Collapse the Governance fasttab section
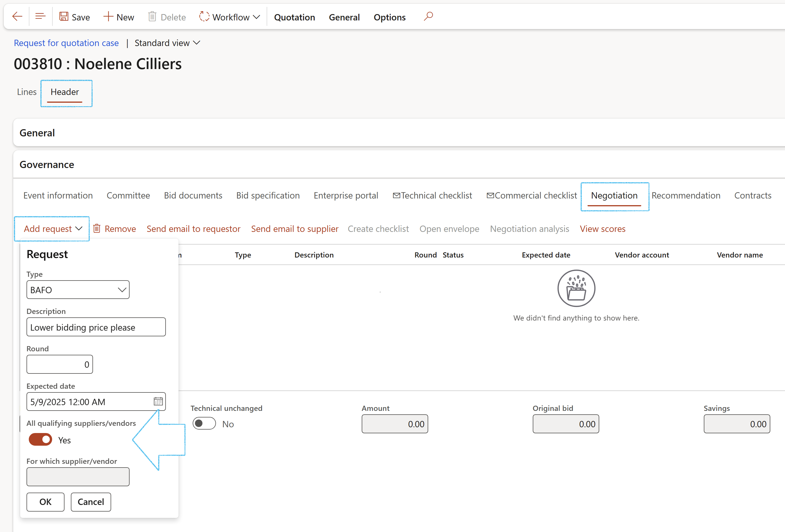This screenshot has height=532, width=785. point(399,164)
